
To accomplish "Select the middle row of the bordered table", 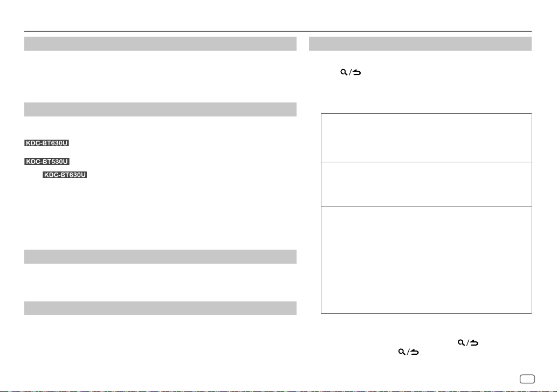I will pos(427,184).
